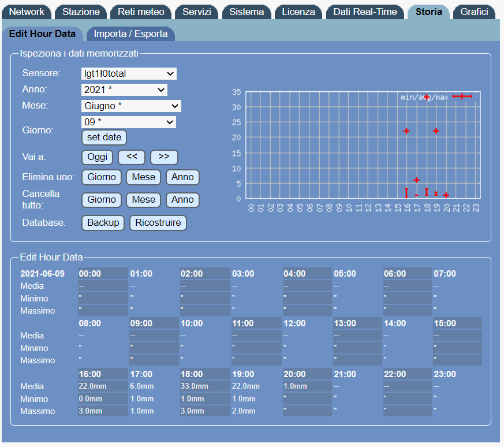
Task: Click Mese in Cancella tutto row
Action: (x=143, y=200)
